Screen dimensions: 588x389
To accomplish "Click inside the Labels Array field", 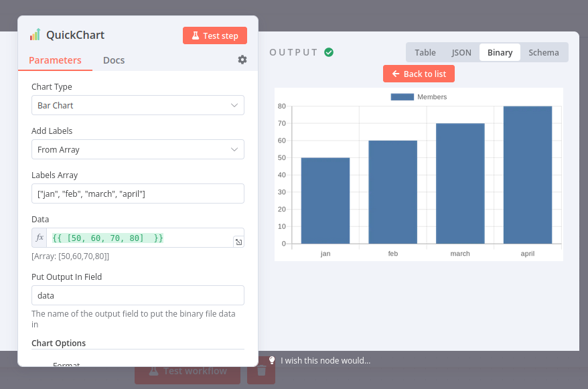I will (x=137, y=193).
